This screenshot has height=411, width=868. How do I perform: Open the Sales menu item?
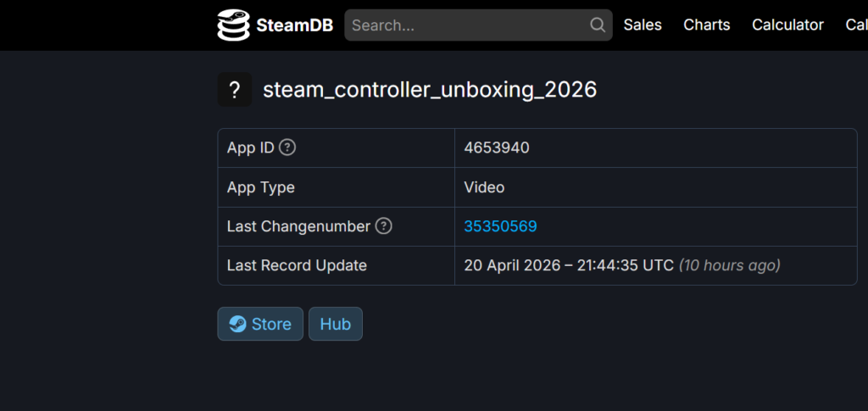tap(643, 25)
